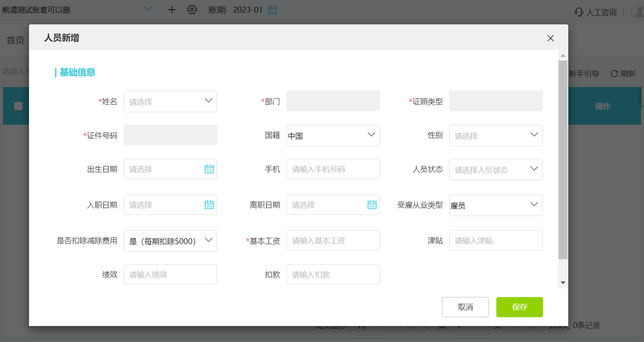Click scroll up arrow in dialog scrollbar
The height and width of the screenshot is (342, 644).
tap(563, 56)
